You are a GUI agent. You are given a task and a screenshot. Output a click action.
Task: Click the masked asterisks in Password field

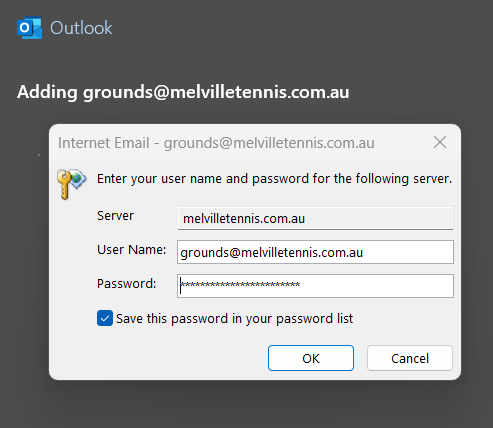(240, 284)
